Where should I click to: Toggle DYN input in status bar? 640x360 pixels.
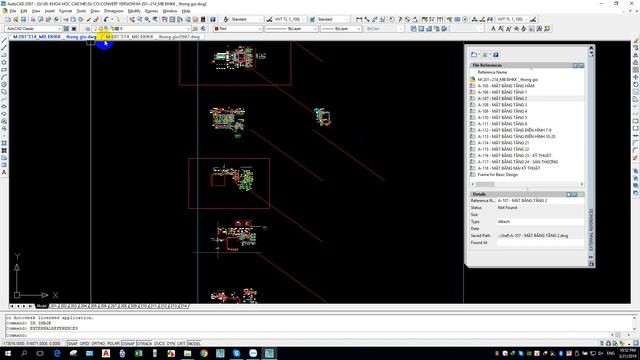171,344
